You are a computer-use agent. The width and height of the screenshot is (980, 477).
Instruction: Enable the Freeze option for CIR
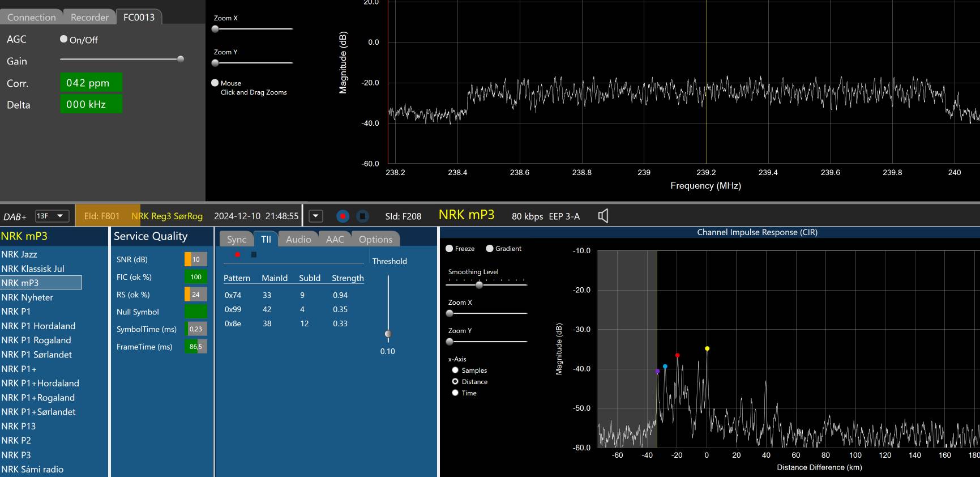coord(450,249)
